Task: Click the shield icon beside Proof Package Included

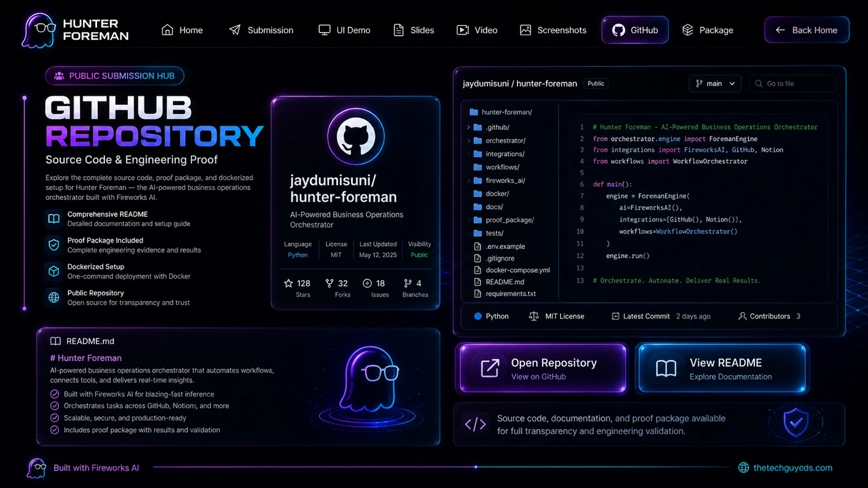Action: click(54, 245)
